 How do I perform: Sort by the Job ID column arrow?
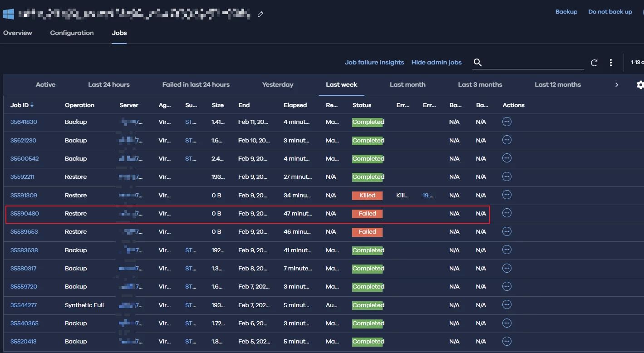click(x=32, y=105)
